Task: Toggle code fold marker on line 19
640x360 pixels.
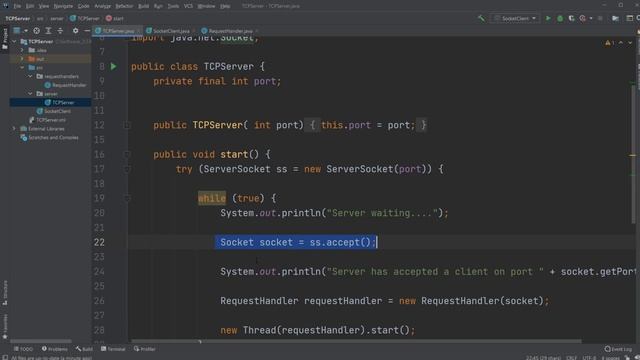Action: (x=127, y=199)
